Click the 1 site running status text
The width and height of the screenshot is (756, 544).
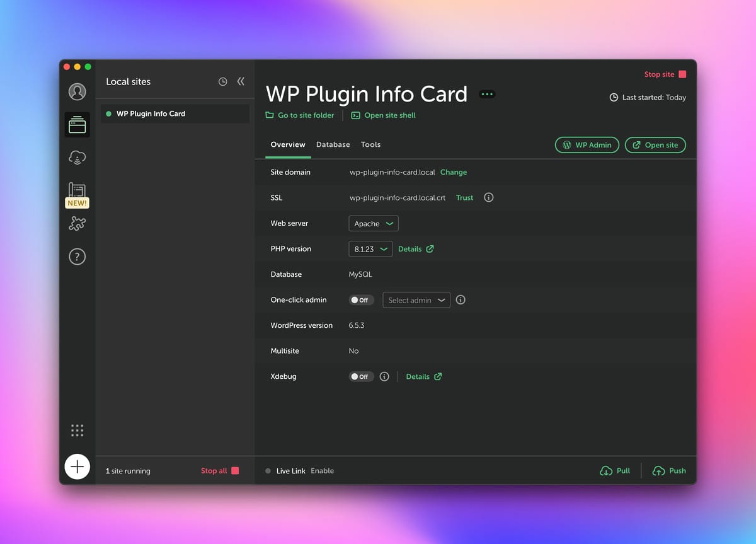pos(128,471)
